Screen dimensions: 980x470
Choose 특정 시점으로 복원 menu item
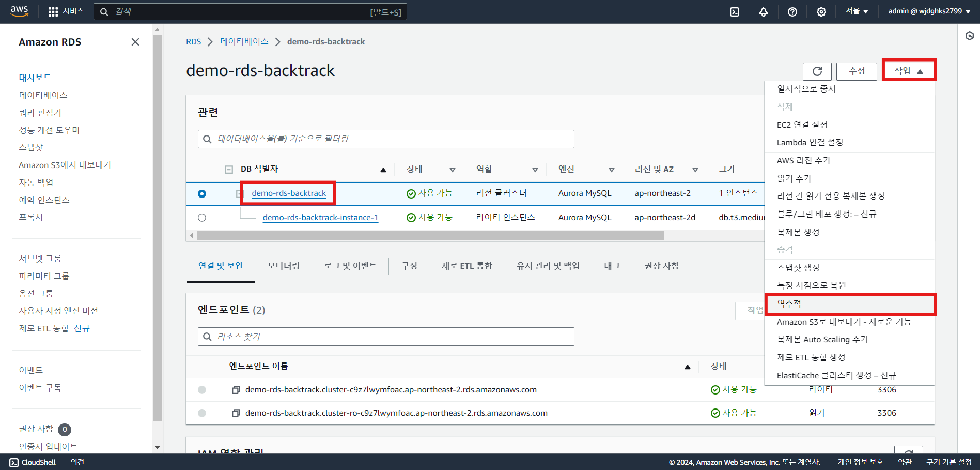[x=849, y=285]
